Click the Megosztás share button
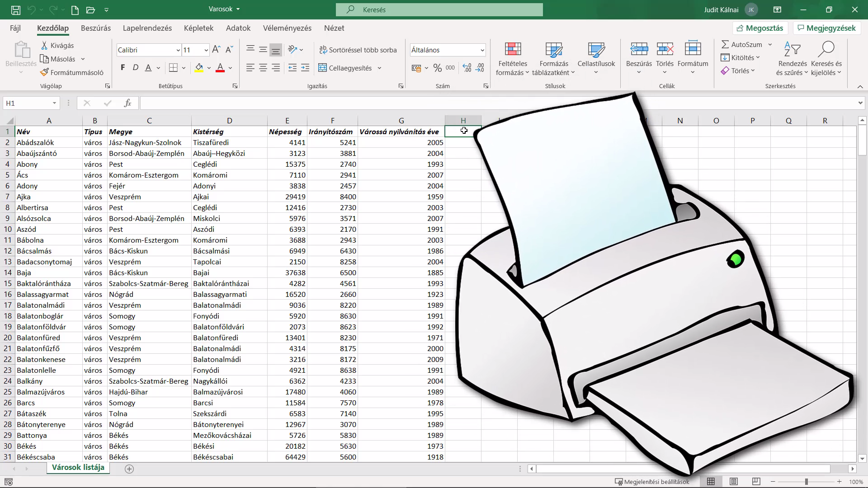The height and width of the screenshot is (488, 868). (760, 28)
